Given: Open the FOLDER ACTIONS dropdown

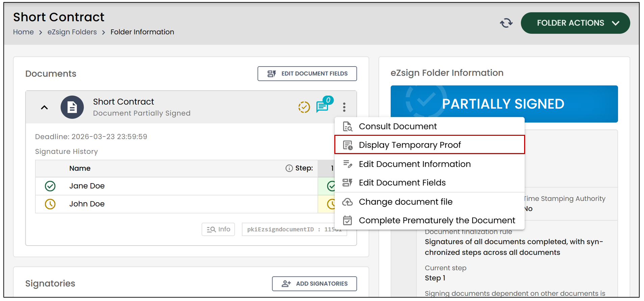Looking at the screenshot, I should [x=575, y=23].
